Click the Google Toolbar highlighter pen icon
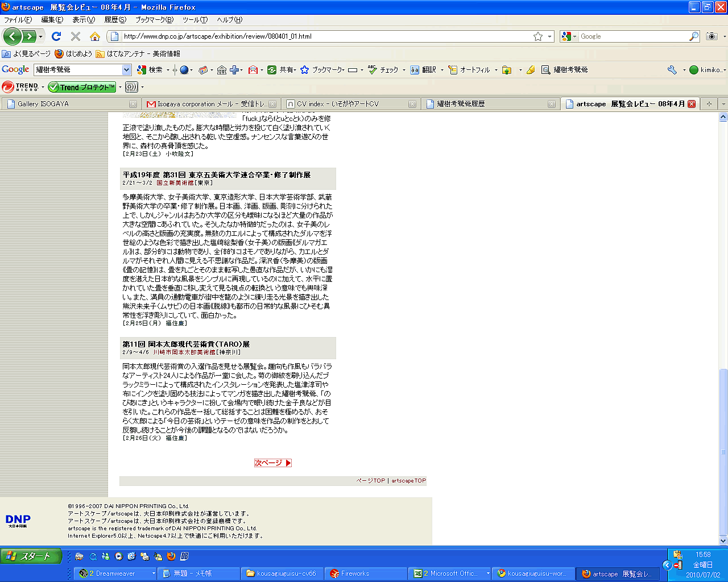This screenshot has height=582, width=728. pyautogui.click(x=530, y=70)
